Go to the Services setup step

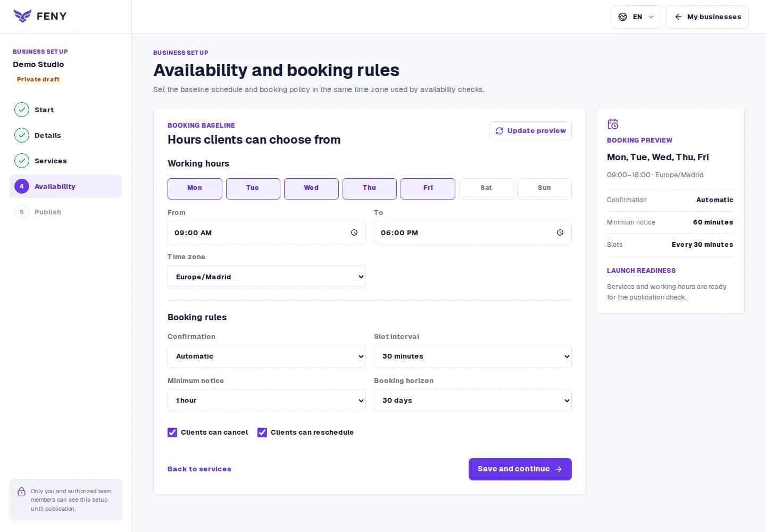(x=65, y=161)
